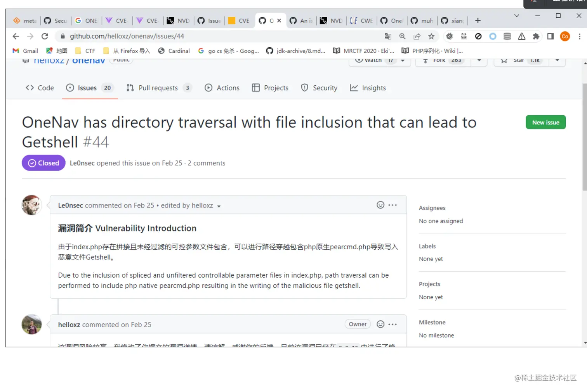The height and width of the screenshot is (392, 587).
Task: Click helloxz's avatar picture
Action: (x=32, y=324)
